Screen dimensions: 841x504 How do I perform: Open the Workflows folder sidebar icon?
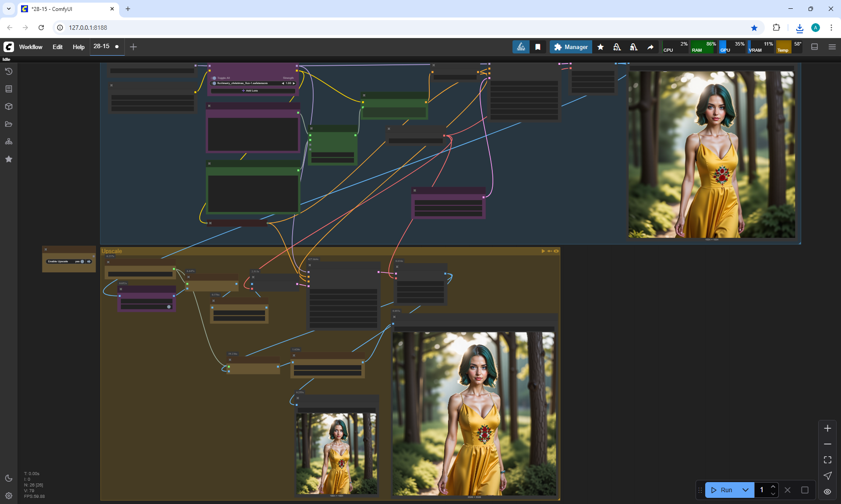[x=9, y=124]
